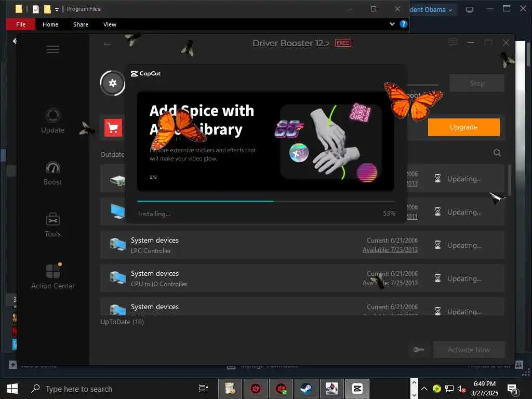
Task: Click CapCut installation progress bar
Action: 266,201
